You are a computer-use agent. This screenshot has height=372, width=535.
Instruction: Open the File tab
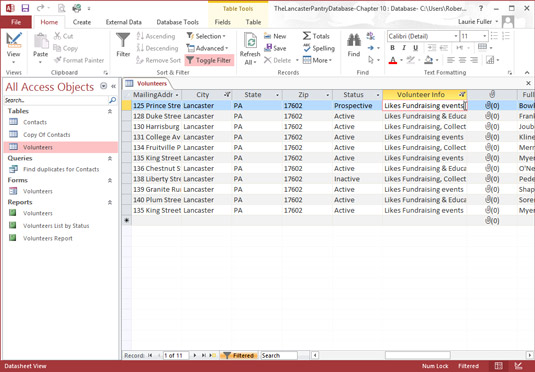tap(16, 22)
